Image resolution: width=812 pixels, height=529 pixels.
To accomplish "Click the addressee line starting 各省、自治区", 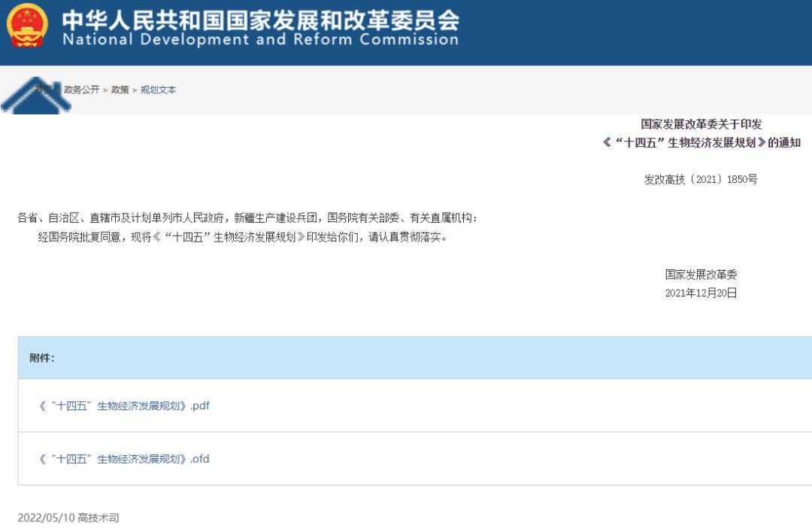I will coord(247,217).
